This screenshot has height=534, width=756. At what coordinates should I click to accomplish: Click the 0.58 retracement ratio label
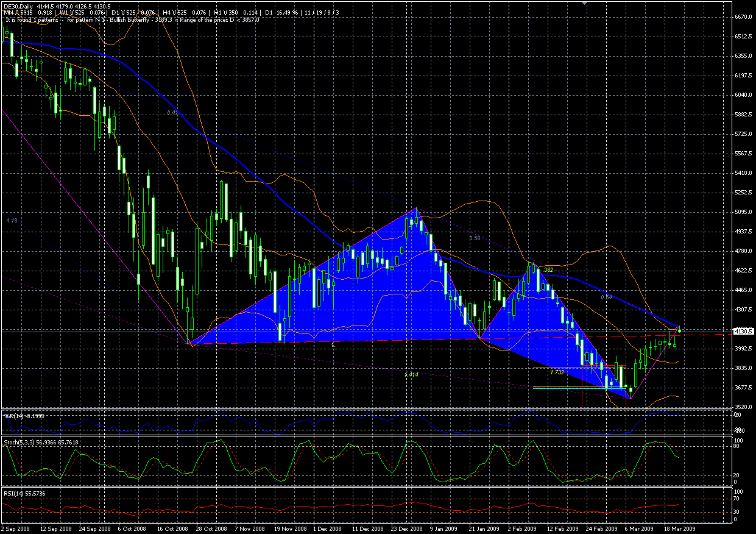pos(475,238)
